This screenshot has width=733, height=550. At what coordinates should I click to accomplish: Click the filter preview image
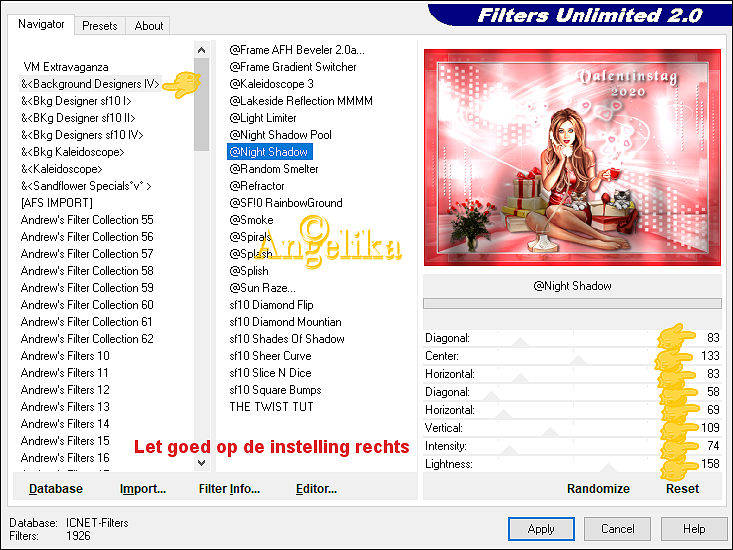coord(572,157)
